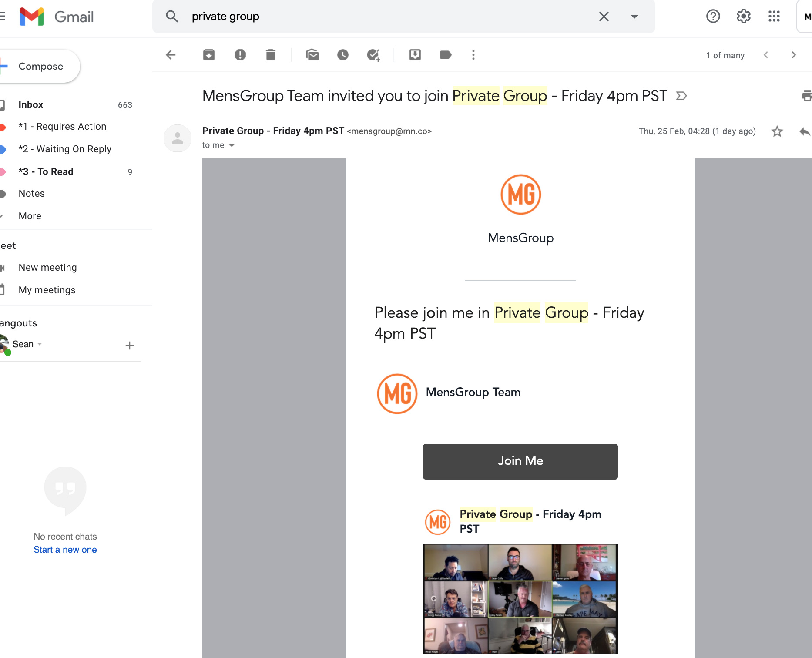812x658 pixels.
Task: Mark email as unread
Action: click(312, 55)
